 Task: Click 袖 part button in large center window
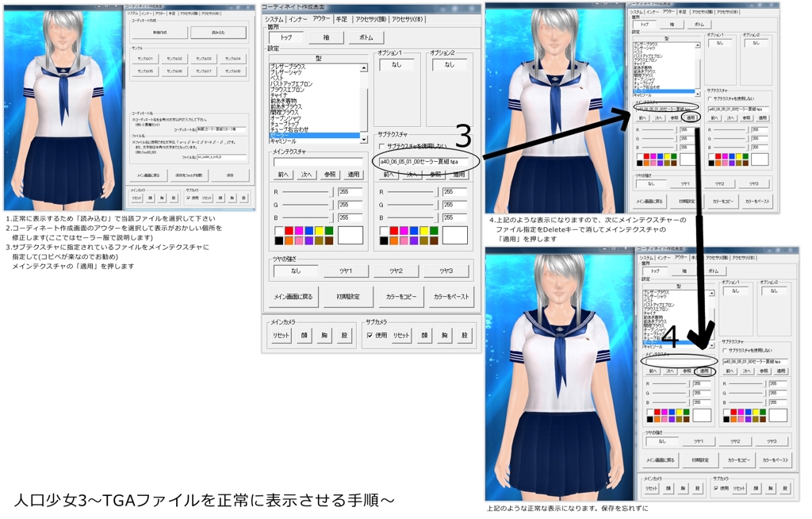coord(326,37)
